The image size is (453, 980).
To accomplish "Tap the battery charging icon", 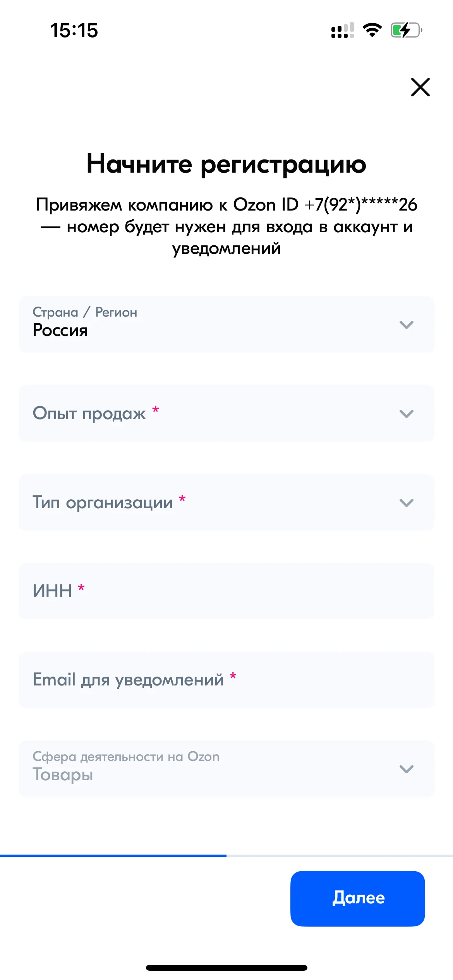I will [406, 30].
